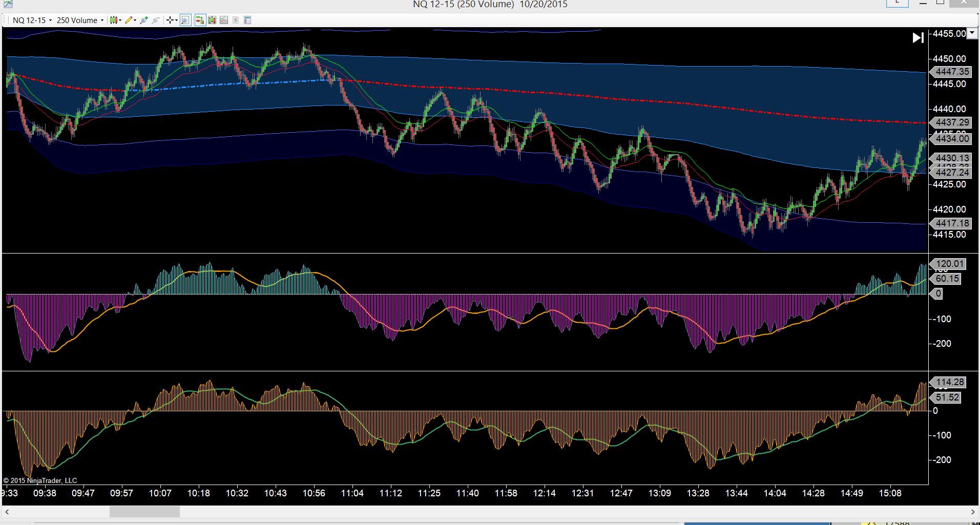Expand the drawing tools dropdown arrow
This screenshot has height=525, width=980.
click(x=135, y=20)
